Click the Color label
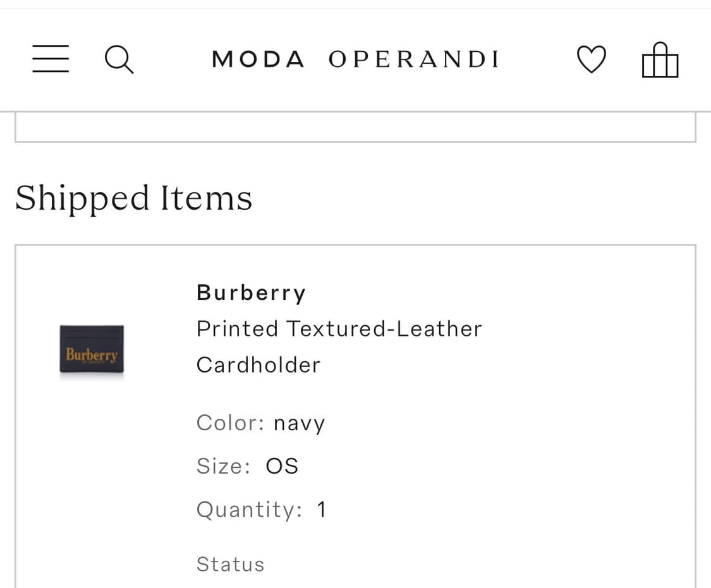 pos(230,423)
